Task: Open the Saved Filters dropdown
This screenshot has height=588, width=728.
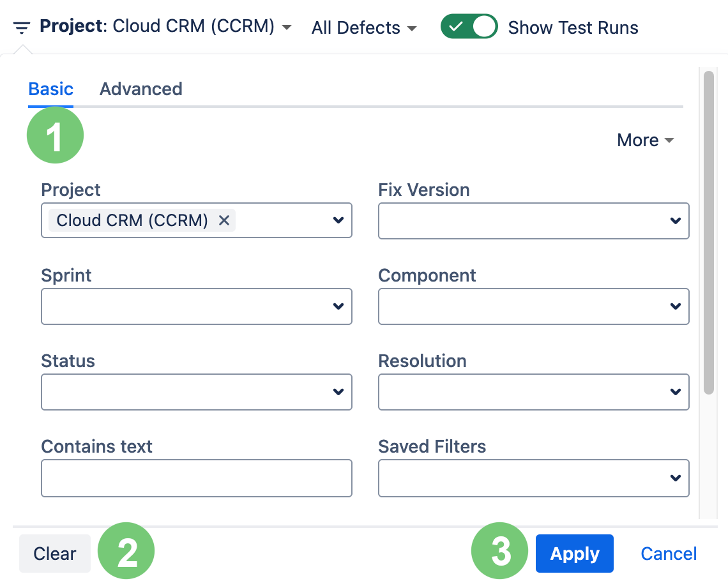Action: coord(533,478)
